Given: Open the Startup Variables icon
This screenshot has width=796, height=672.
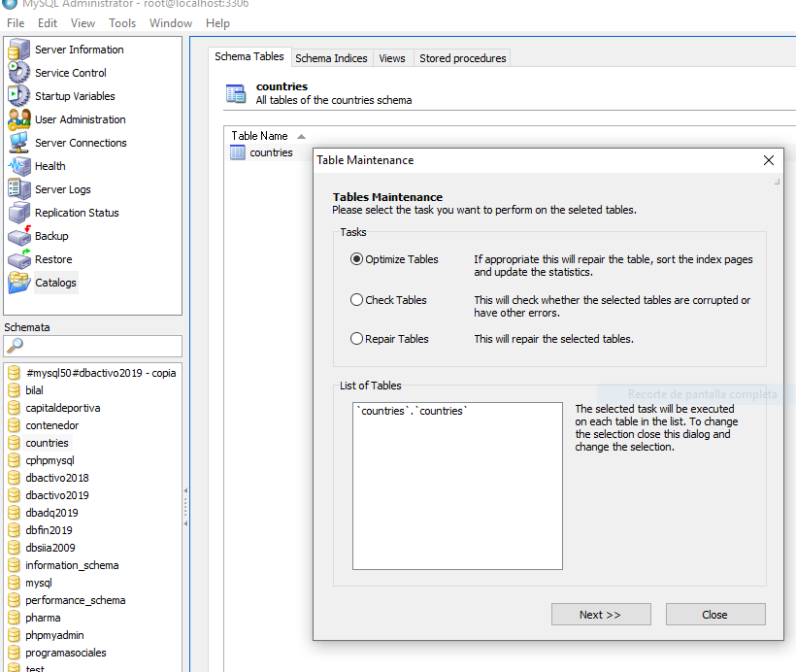Looking at the screenshot, I should [x=19, y=96].
